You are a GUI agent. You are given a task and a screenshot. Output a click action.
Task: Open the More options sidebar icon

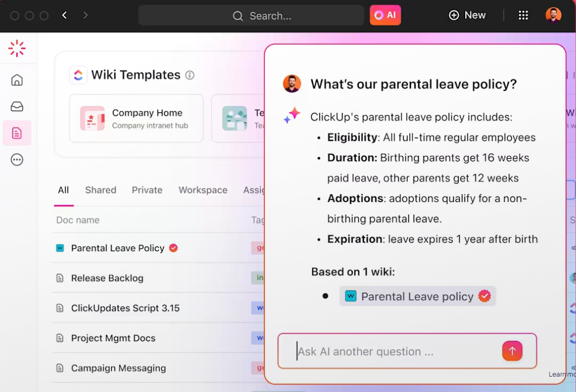point(17,160)
